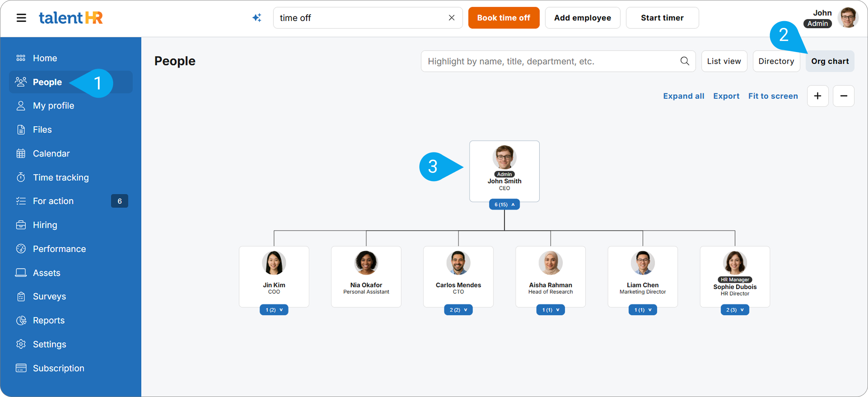Toggle the hamburger menu at top left
868x397 pixels.
(21, 17)
